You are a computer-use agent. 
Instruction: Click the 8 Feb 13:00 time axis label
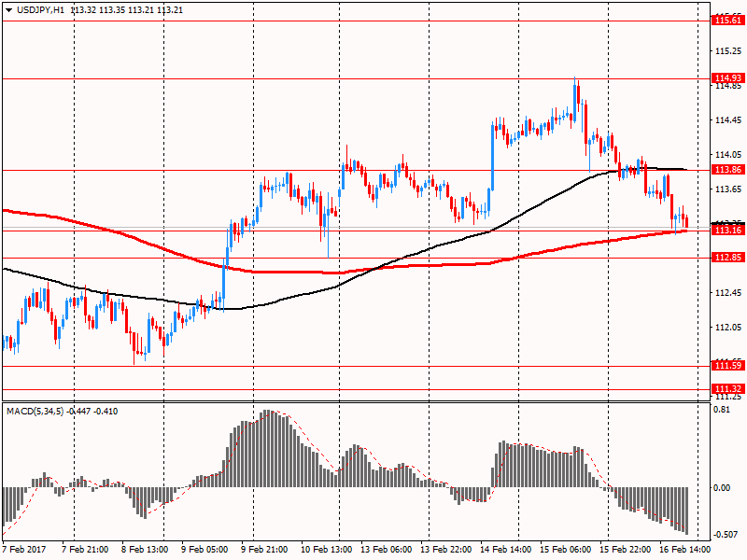(x=145, y=550)
